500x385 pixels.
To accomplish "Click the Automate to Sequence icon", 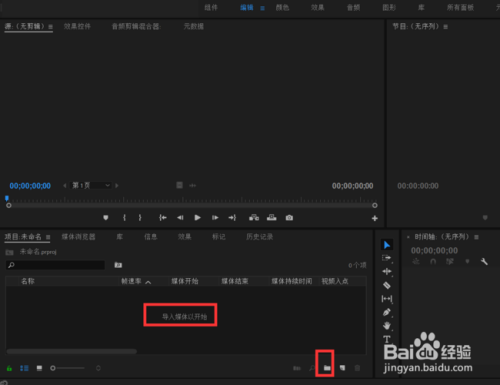I will point(297,368).
